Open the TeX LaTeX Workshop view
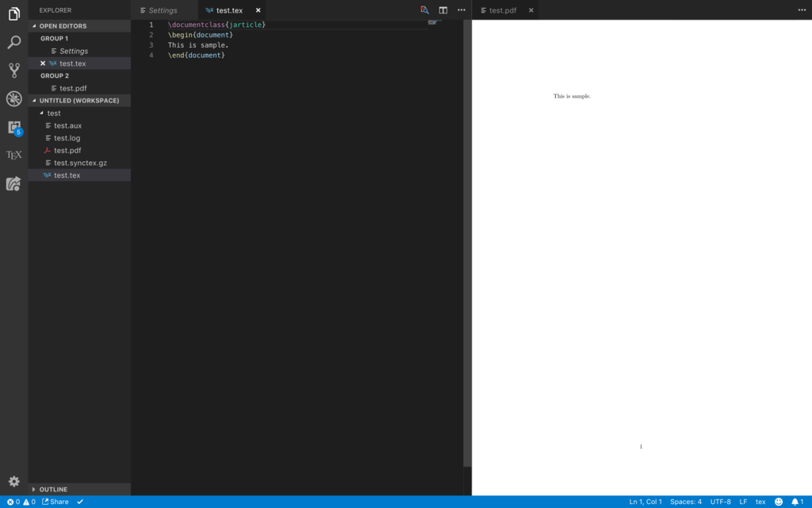The width and height of the screenshot is (812, 508). pyautogui.click(x=14, y=155)
